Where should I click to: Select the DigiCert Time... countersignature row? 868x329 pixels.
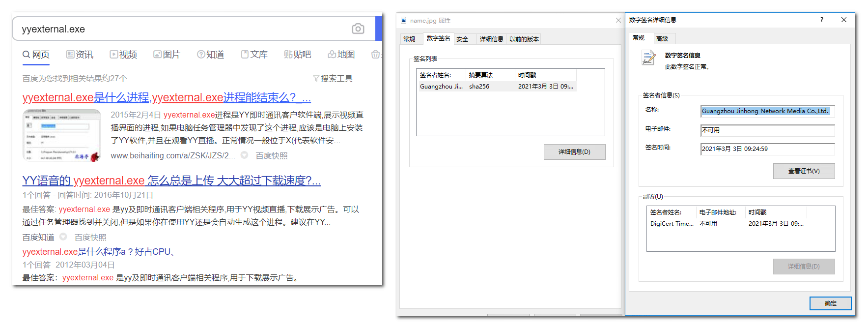click(x=727, y=223)
